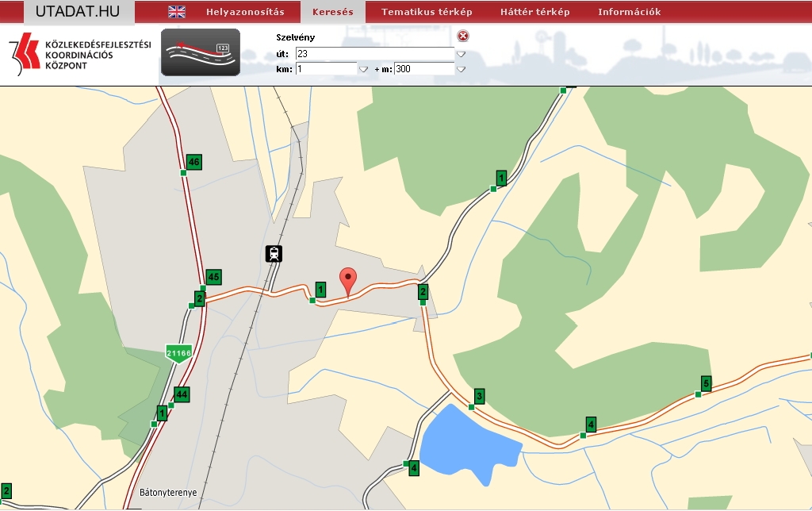Open the km value dropdown
Image resolution: width=812 pixels, height=511 pixels.
[363, 69]
